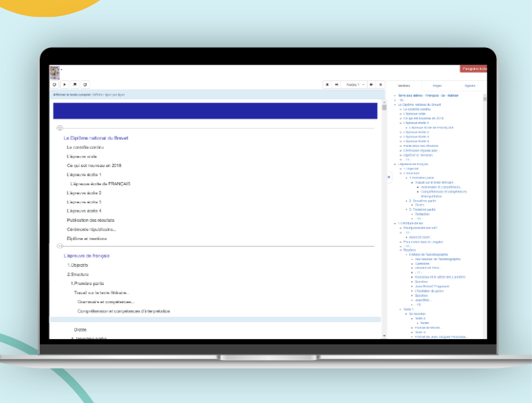532x403 pixels.
Task: Click the bookmark icon in reader toolbar
Action: [x=75, y=84]
